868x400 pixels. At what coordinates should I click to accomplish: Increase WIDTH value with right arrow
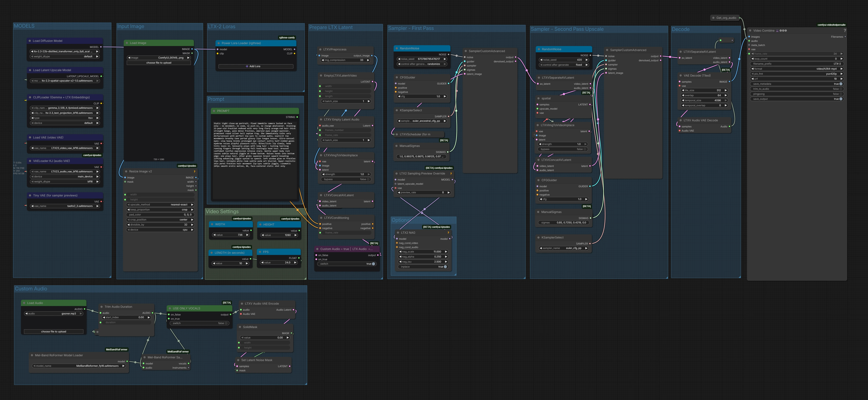(247, 235)
